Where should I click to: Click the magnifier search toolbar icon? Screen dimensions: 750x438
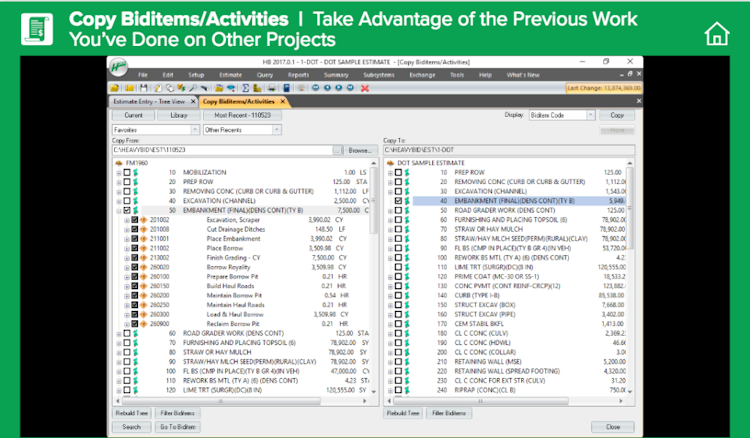click(193, 88)
